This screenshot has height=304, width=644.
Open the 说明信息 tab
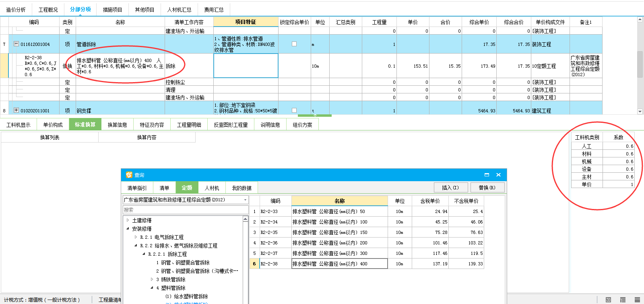point(270,125)
